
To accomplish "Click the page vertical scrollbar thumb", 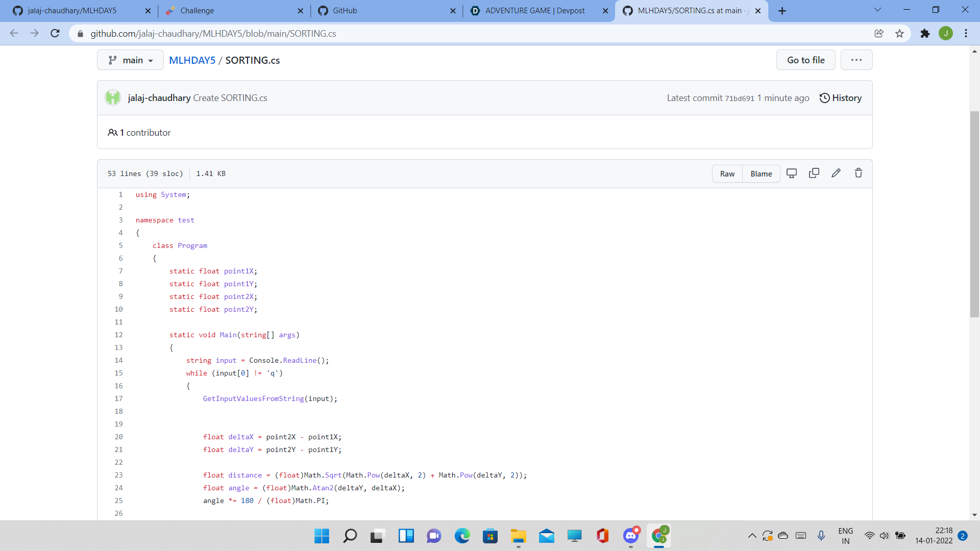I will tap(974, 214).
